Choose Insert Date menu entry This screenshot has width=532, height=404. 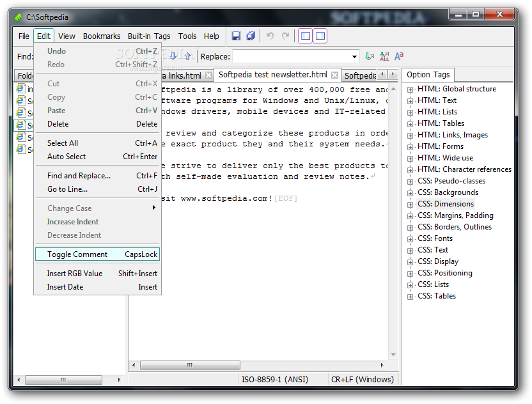coord(97,287)
